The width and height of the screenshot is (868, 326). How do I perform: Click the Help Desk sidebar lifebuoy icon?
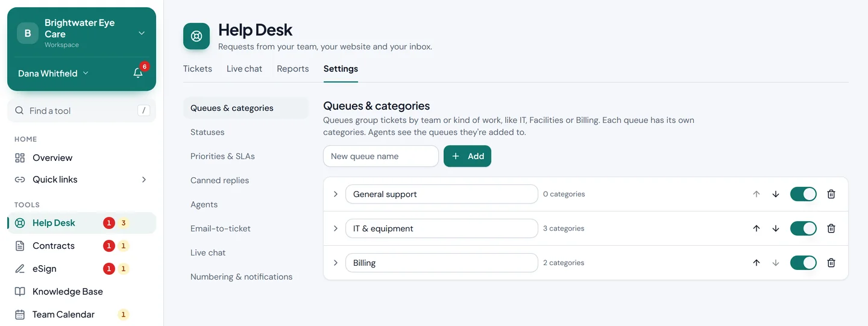pos(20,223)
